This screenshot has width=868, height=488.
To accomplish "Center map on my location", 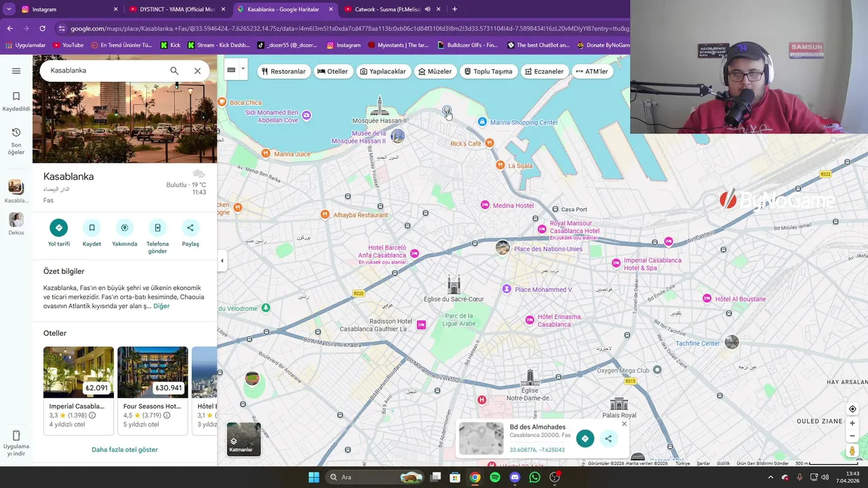I will (852, 409).
